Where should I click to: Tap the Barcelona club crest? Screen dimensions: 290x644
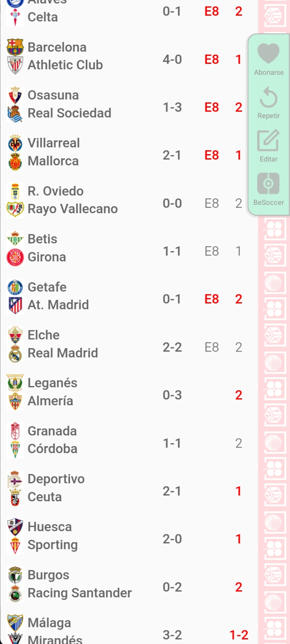click(15, 47)
